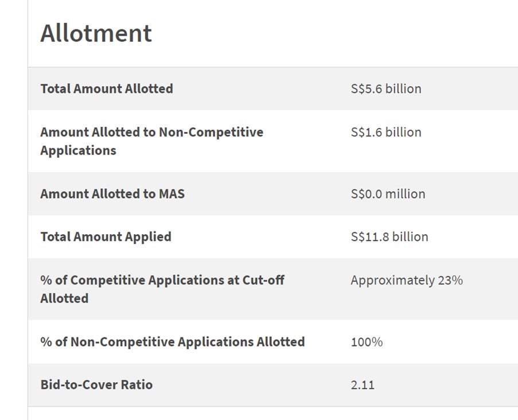Click the S$5.6 billion value
Viewport: 518px width, 420px height.
pyautogui.click(x=386, y=88)
